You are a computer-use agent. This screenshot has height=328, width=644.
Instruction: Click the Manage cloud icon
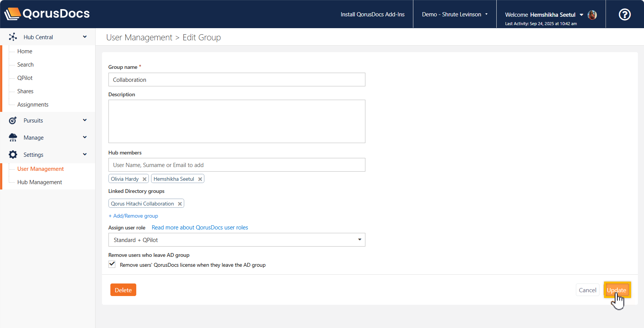pos(13,137)
